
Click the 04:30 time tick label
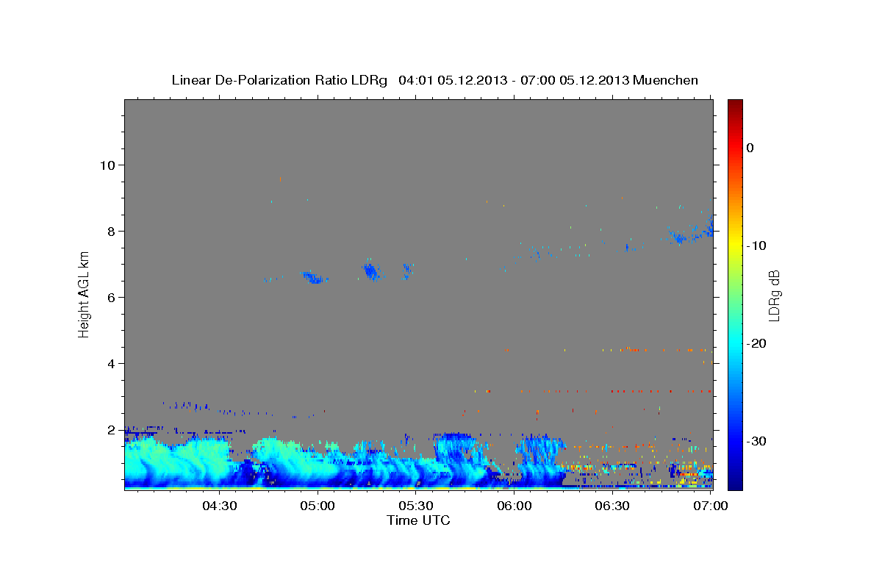219,506
